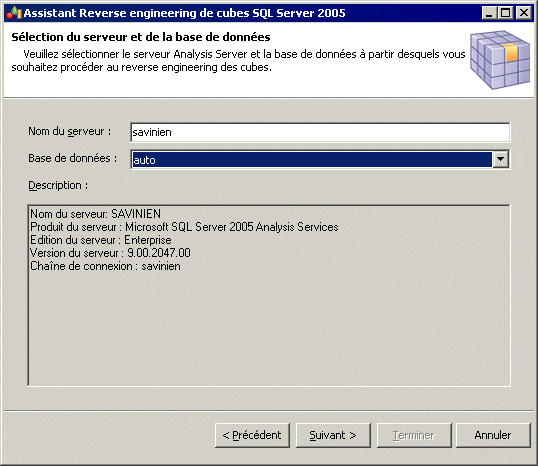Click the 'Base de données :' label
This screenshot has width=538, height=466.
click(72, 158)
